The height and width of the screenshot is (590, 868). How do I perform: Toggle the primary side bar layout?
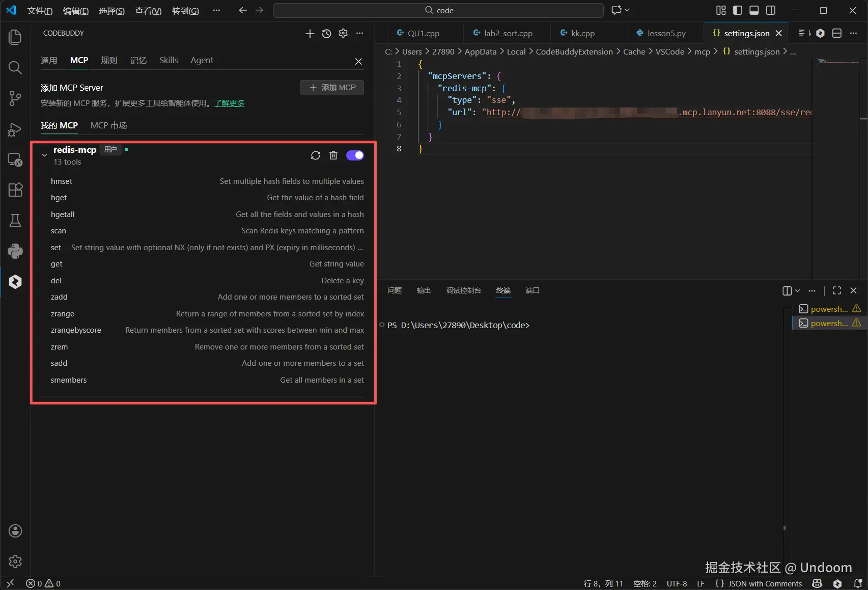point(737,10)
